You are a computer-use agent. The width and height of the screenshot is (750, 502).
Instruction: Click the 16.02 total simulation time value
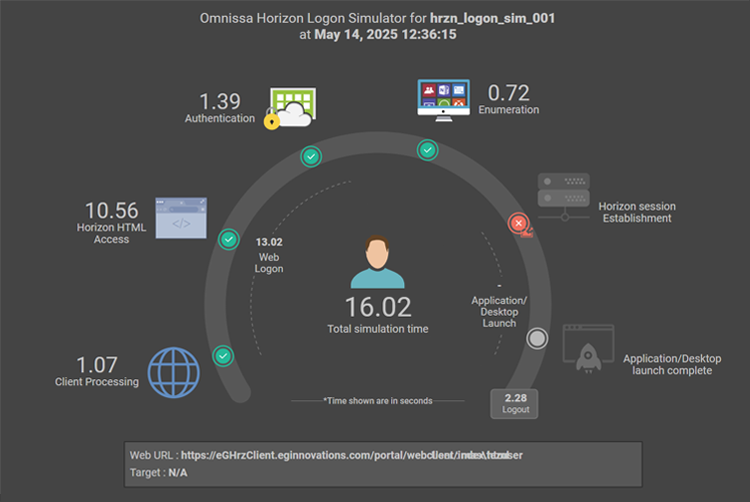[378, 307]
